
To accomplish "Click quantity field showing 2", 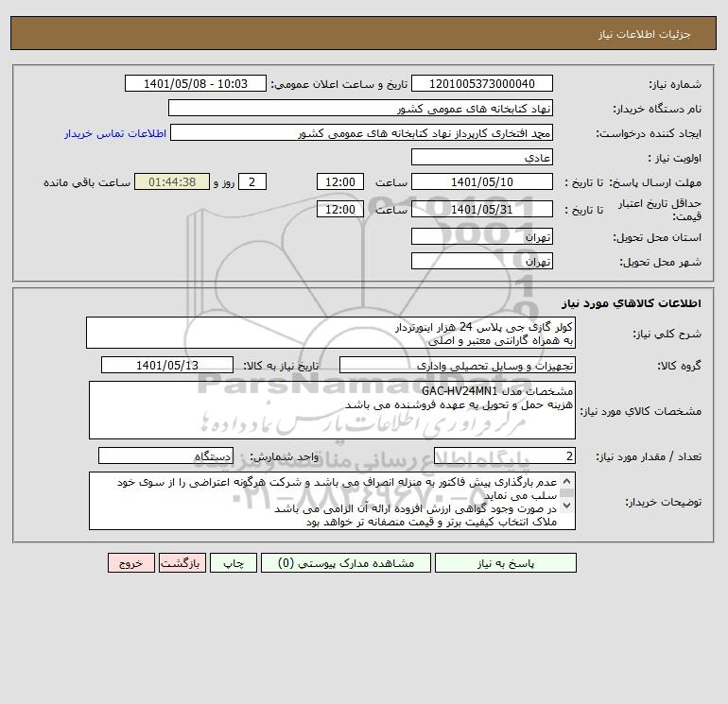I will (x=505, y=455).
